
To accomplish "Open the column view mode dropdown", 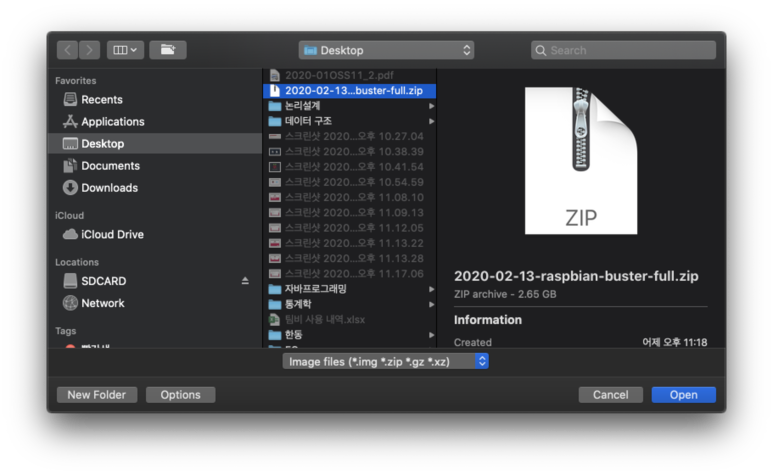I will (125, 50).
